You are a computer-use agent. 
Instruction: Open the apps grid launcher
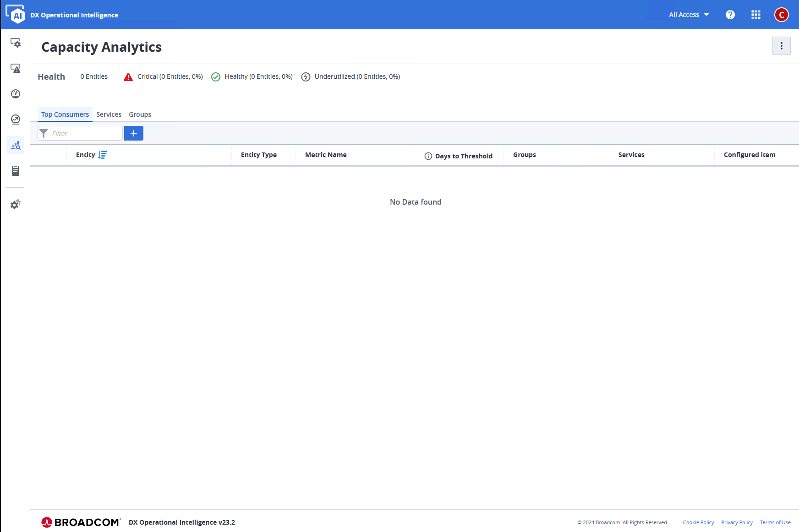756,15
